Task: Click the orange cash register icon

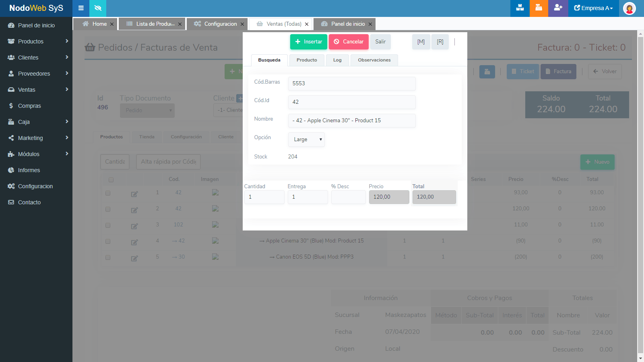Action: click(539, 8)
